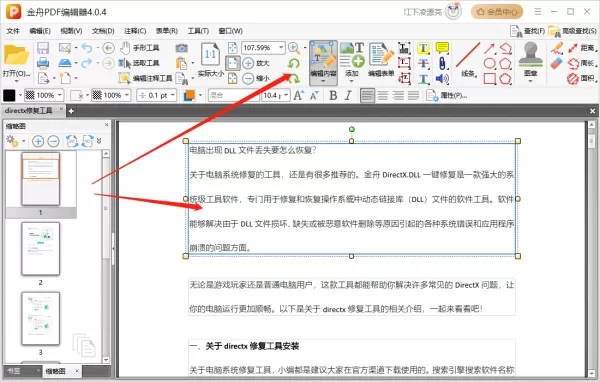
Task: Click the black fill color swatch
Action: [x=9, y=95]
